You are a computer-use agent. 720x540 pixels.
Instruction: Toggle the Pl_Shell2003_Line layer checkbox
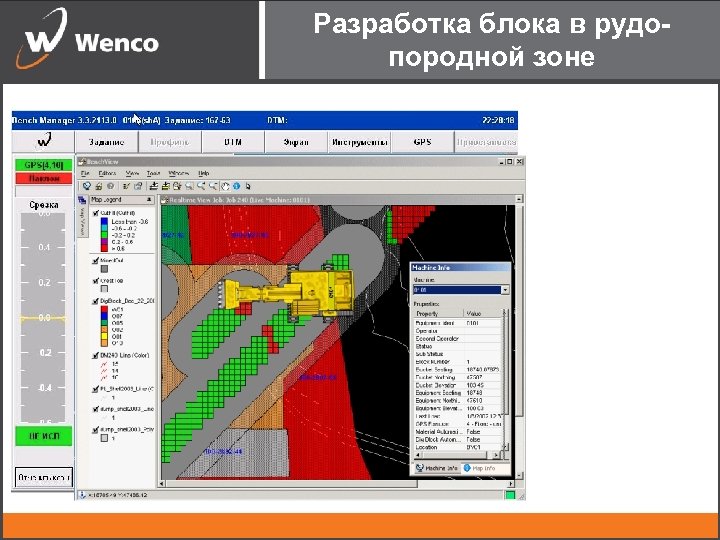[96, 389]
